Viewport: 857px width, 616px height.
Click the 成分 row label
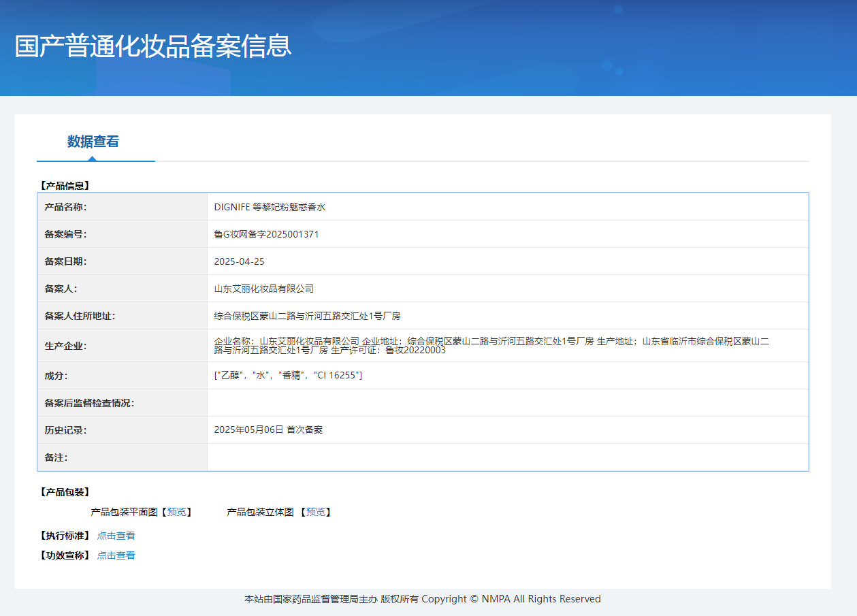tap(56, 376)
